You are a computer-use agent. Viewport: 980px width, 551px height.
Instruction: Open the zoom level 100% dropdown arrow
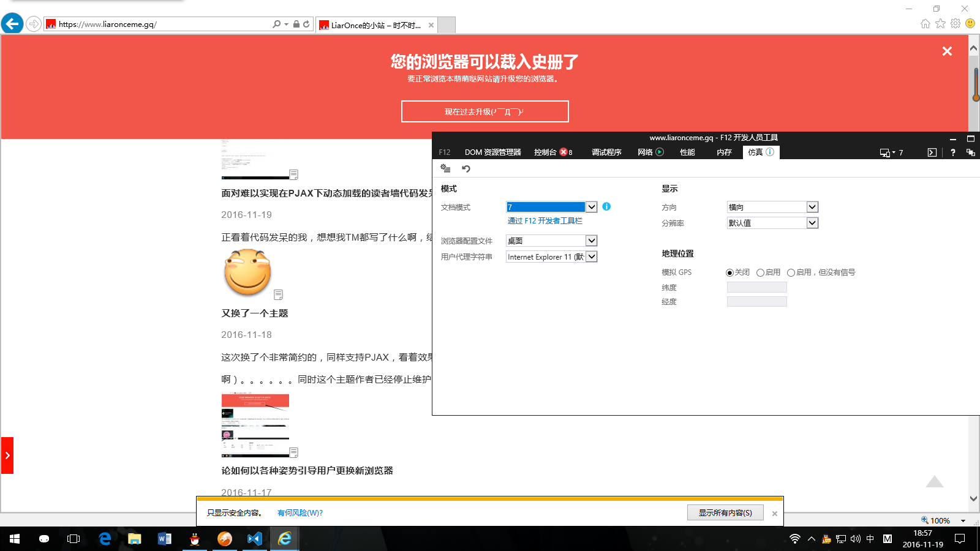(x=963, y=520)
